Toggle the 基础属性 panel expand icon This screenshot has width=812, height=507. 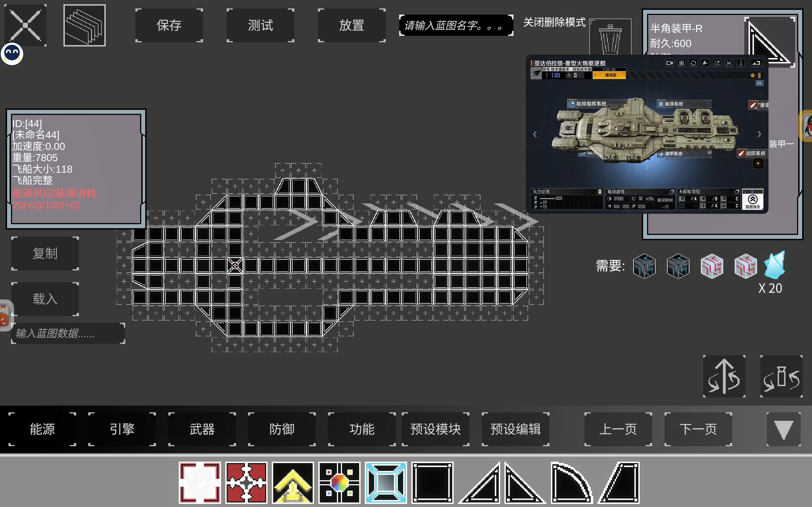tap(672, 192)
